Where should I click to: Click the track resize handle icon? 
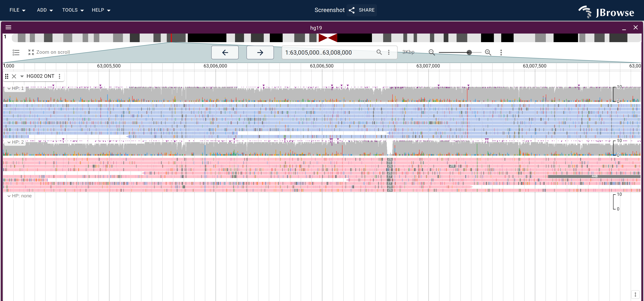tap(635, 295)
